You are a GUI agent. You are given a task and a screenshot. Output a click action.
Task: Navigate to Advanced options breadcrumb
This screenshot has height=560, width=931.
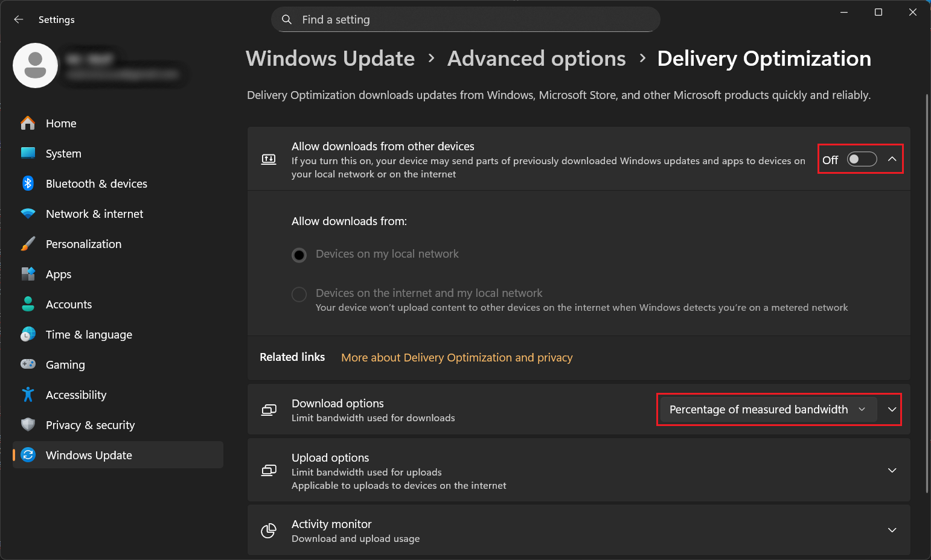coord(536,59)
